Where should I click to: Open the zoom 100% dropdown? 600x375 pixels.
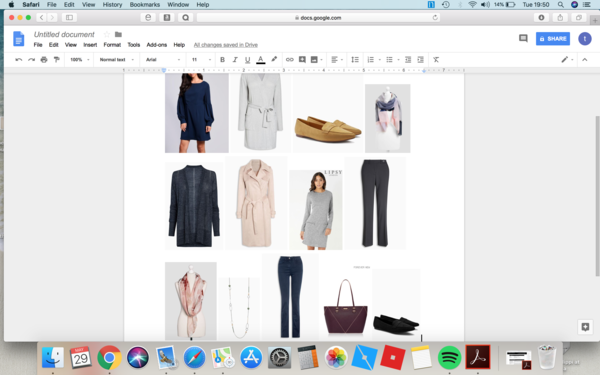(x=80, y=60)
